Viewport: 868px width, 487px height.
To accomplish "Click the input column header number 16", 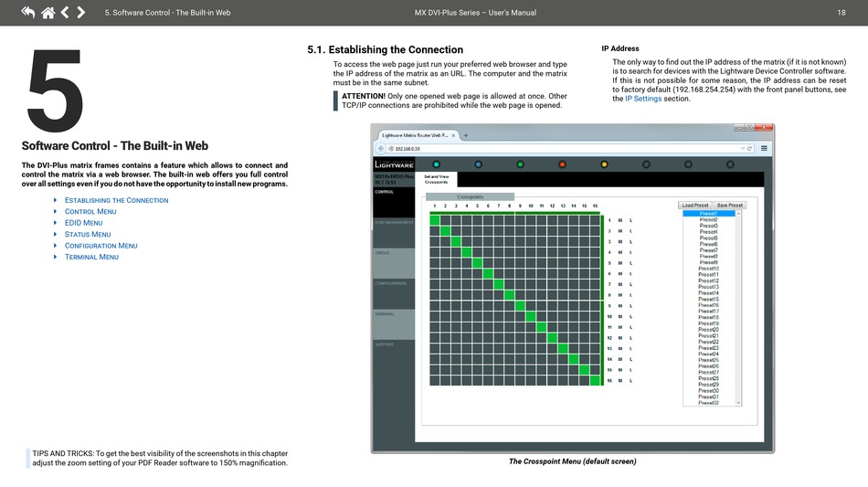I will 595,206.
